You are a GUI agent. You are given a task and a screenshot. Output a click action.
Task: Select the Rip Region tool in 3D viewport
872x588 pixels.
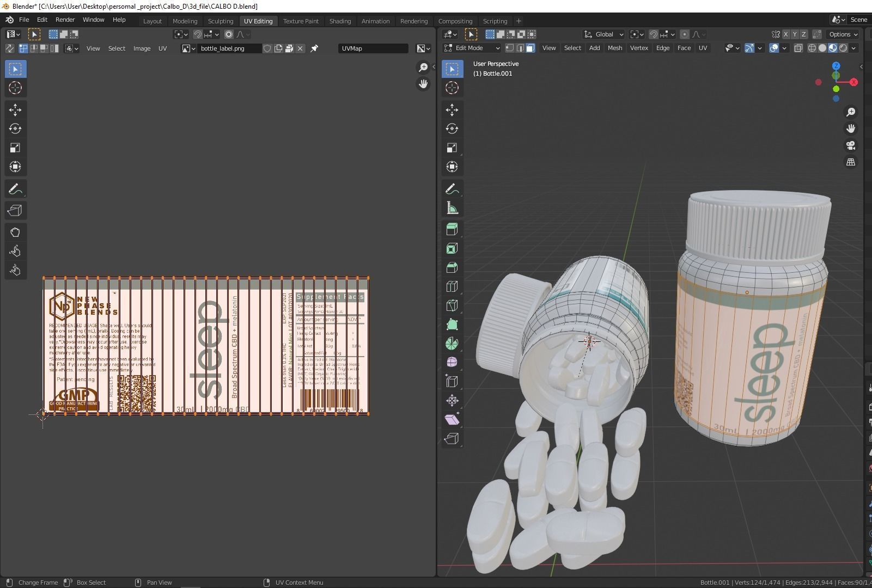coord(452,438)
